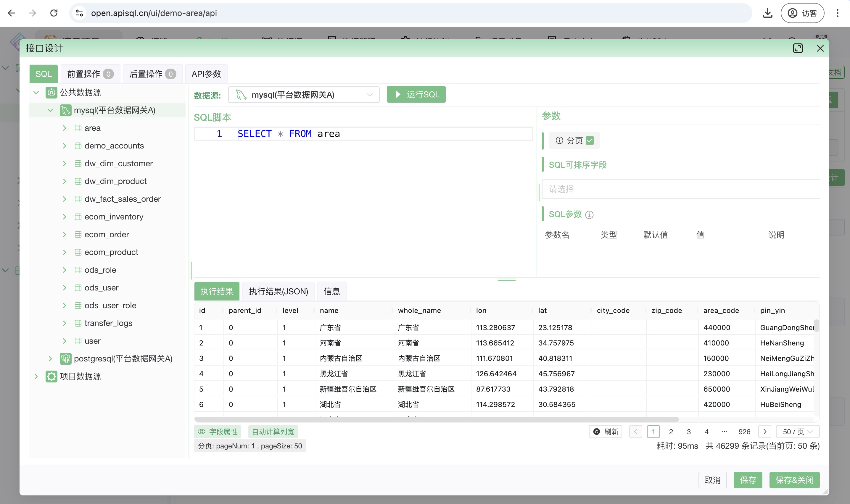Go to next results page arrow
This screenshot has height=504, width=850.
[x=764, y=431]
